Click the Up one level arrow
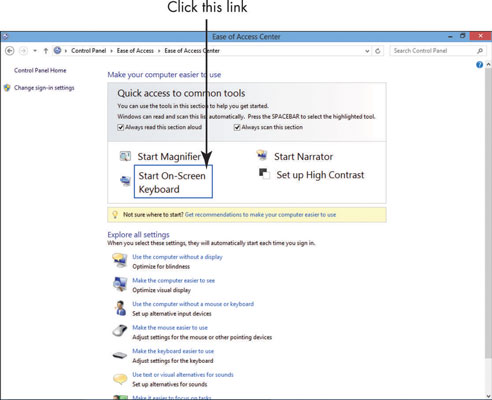The height and width of the screenshot is (400, 492). [46, 51]
